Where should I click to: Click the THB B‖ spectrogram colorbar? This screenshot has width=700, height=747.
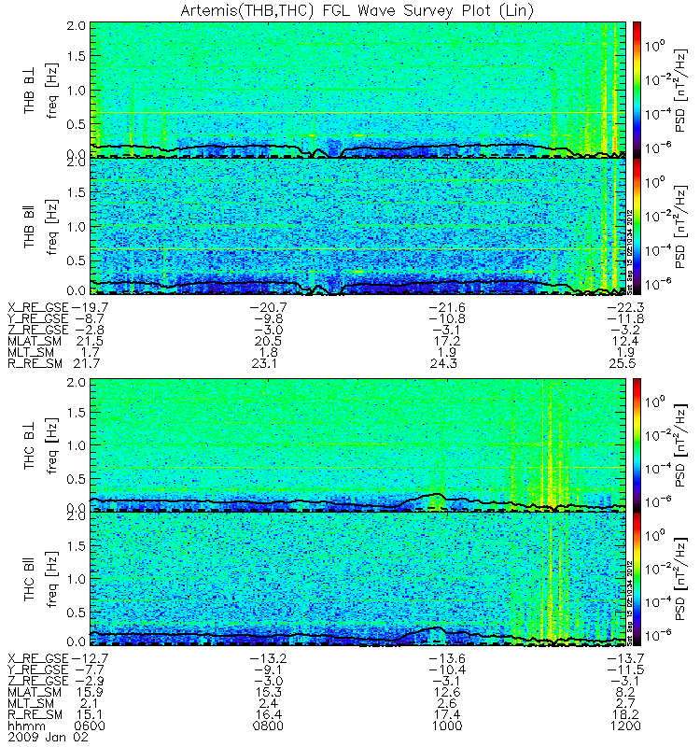637,226
